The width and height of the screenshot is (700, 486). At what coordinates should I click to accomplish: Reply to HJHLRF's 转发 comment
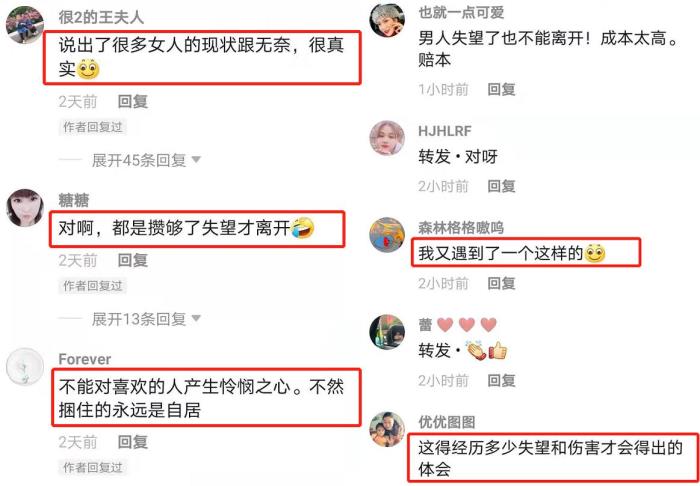[x=501, y=186]
